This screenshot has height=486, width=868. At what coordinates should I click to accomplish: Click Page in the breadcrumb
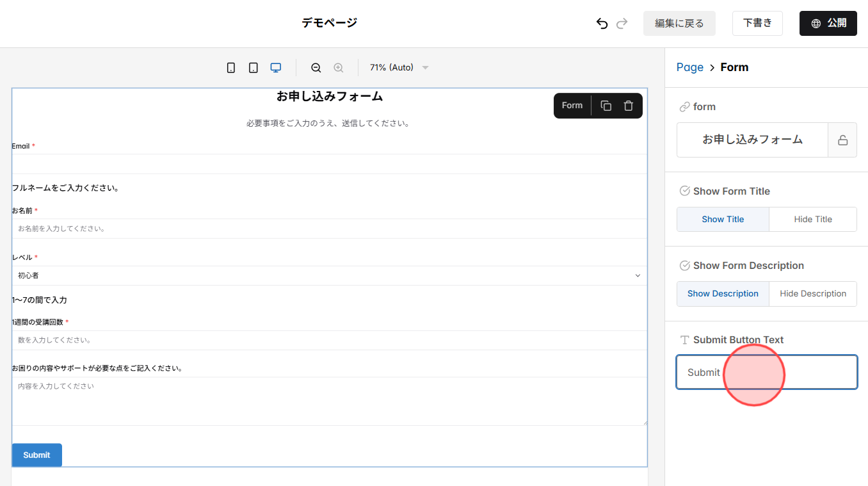pyautogui.click(x=689, y=67)
